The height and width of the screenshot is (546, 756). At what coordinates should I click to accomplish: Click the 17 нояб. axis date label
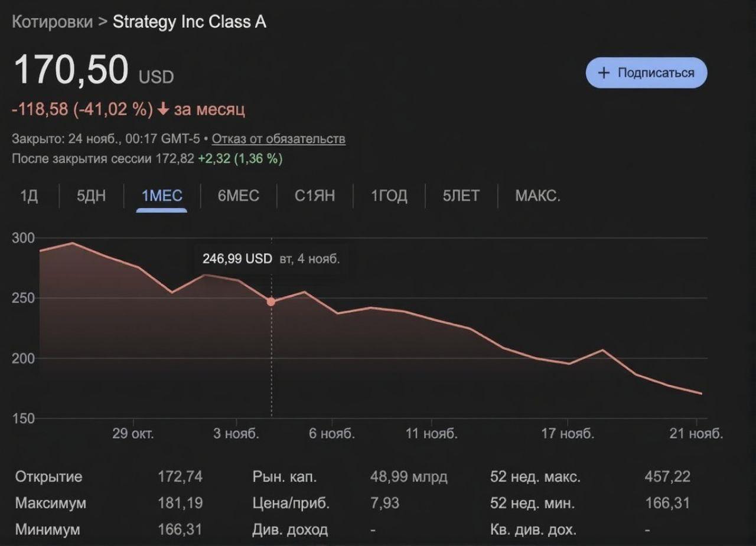click(568, 434)
